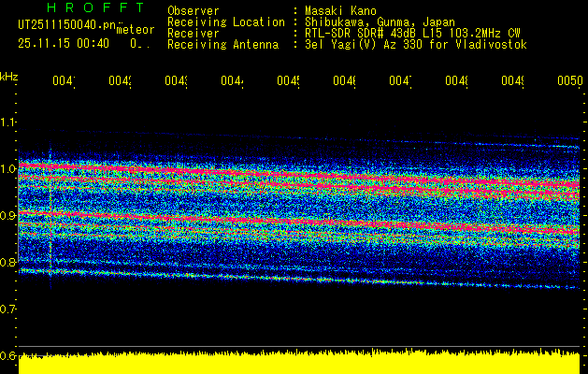The height and width of the screenshot is (374, 588).
Task: Click the 0.8 frequency axis label
Action: coord(8,262)
